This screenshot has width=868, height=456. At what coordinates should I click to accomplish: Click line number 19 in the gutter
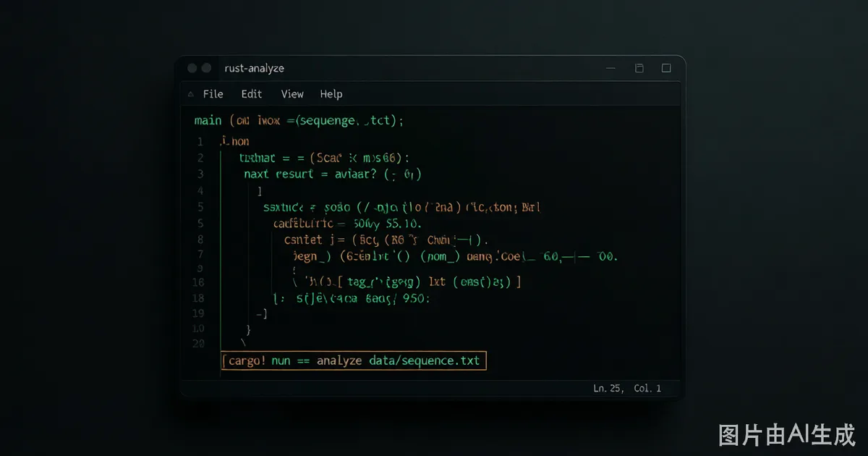pos(198,313)
